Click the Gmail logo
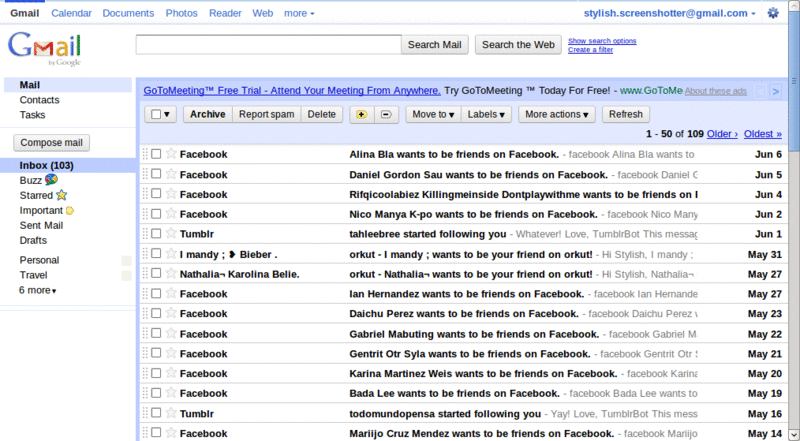 pyautogui.click(x=44, y=48)
